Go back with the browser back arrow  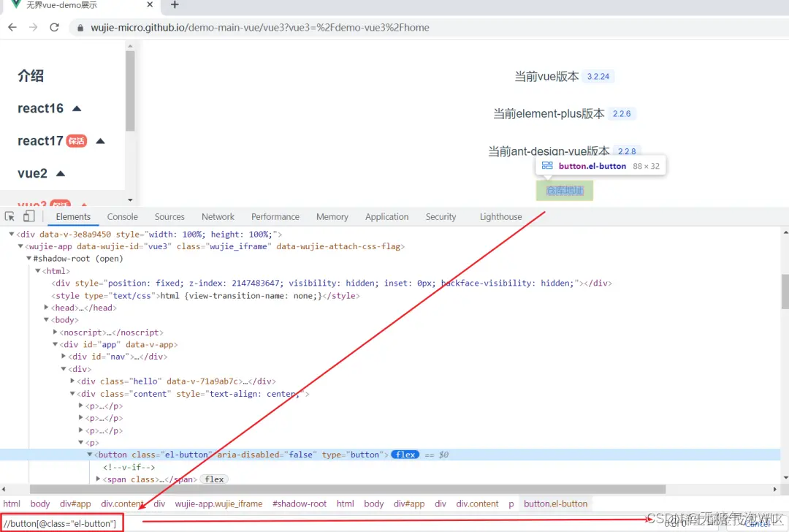coord(12,27)
